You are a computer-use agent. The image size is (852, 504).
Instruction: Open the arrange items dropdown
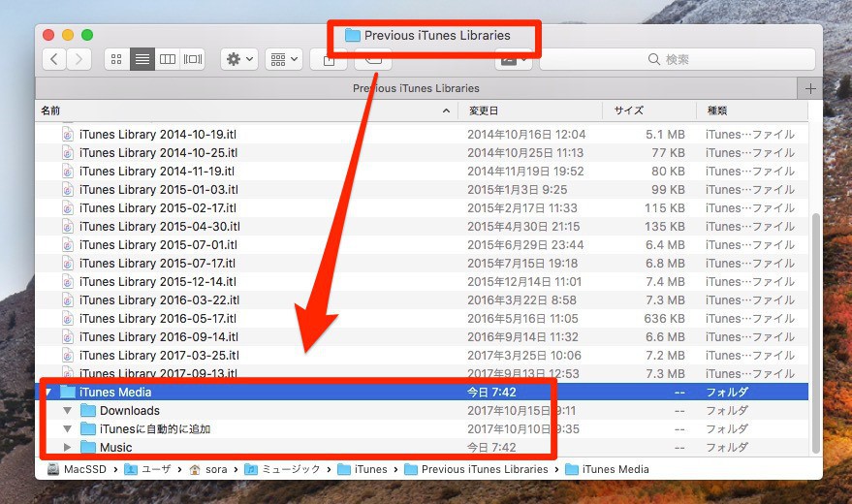pos(283,59)
